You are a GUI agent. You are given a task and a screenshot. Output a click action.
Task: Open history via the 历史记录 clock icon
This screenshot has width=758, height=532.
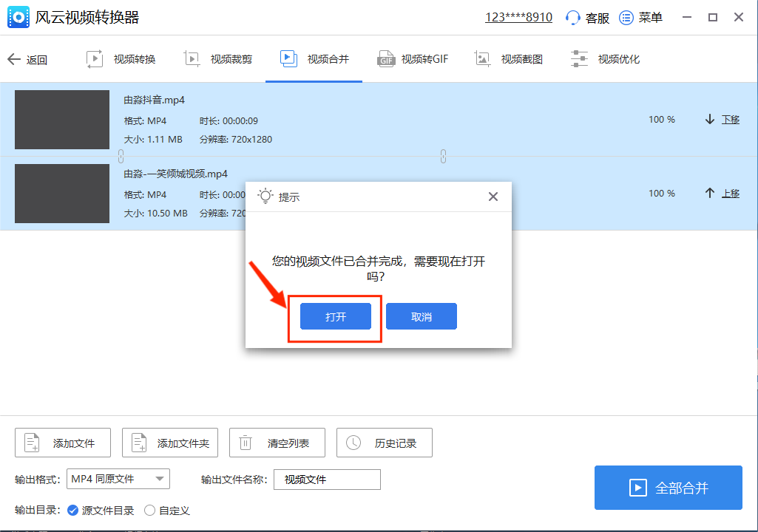tap(354, 442)
